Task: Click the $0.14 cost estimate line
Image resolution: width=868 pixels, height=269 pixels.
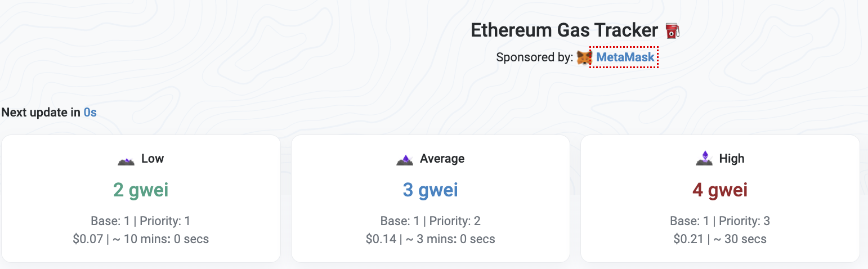Action: pos(431,239)
